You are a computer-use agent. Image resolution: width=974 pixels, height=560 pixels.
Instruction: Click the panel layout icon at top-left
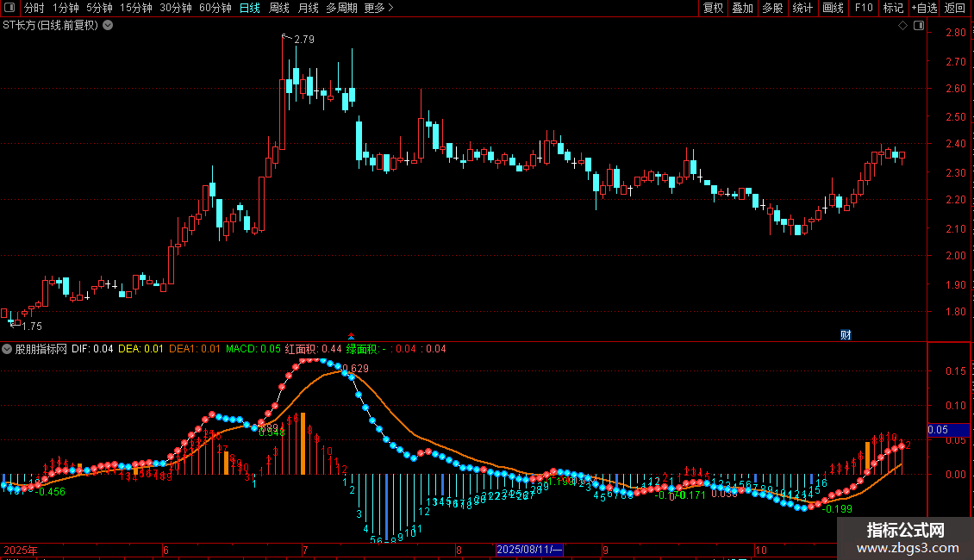pos(9,8)
